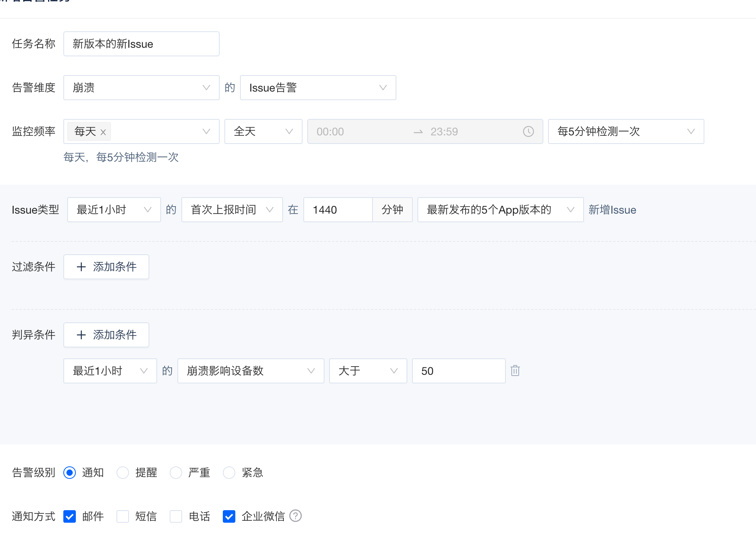756x536 pixels.
Task: Click the 任务名称 input showing 新版本的新Issue
Action: tap(141, 44)
